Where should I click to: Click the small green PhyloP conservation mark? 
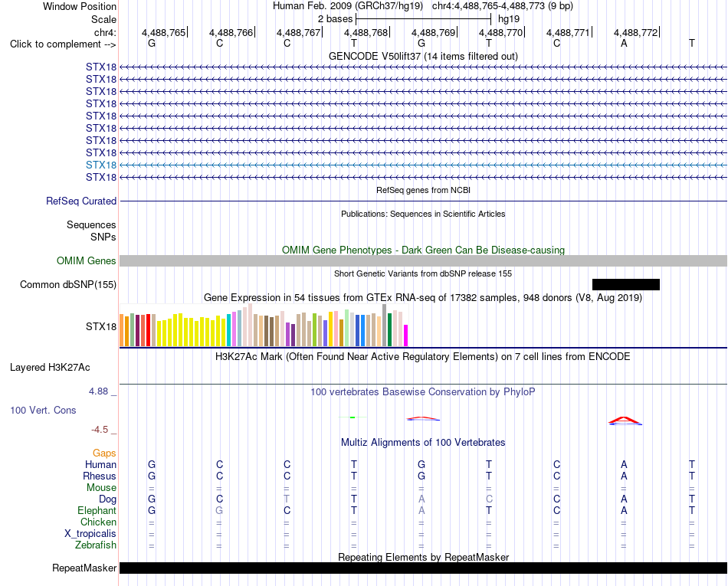pos(353,417)
